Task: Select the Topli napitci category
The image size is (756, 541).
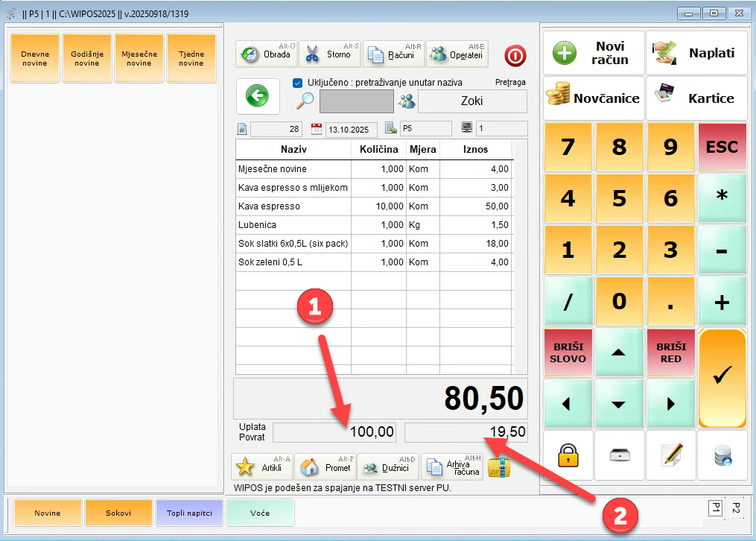Action: 189,513
